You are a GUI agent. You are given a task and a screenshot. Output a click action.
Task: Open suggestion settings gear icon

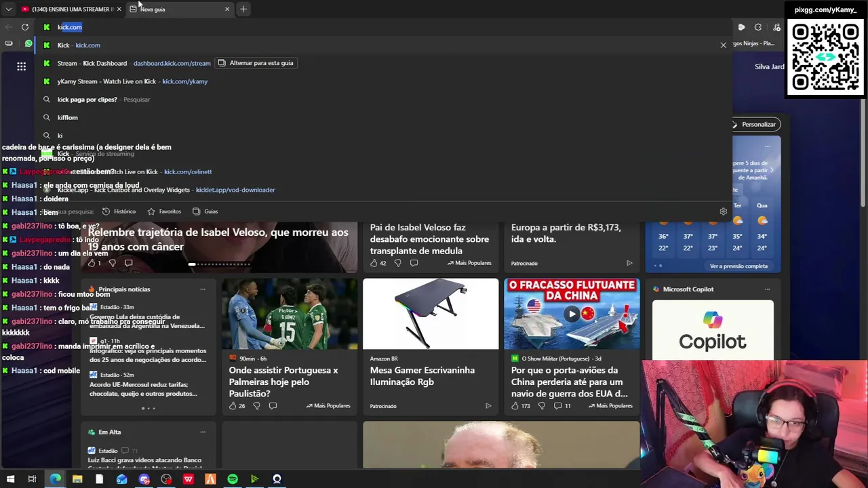pos(723,211)
